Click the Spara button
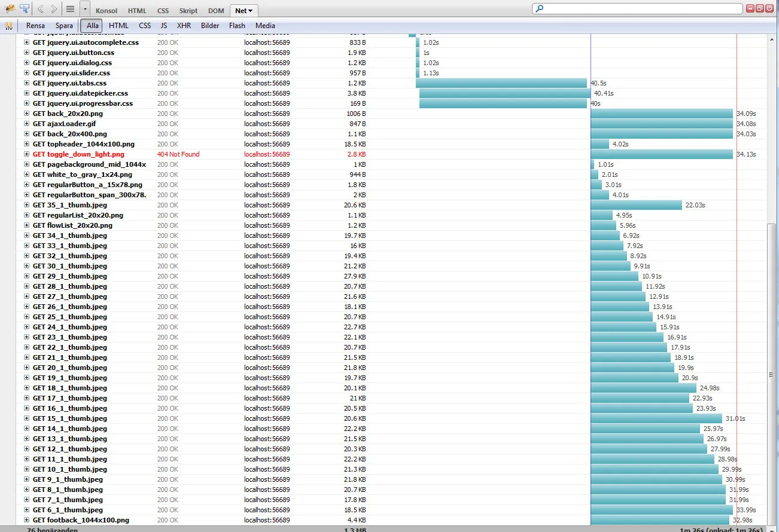The image size is (779, 532). (x=64, y=26)
